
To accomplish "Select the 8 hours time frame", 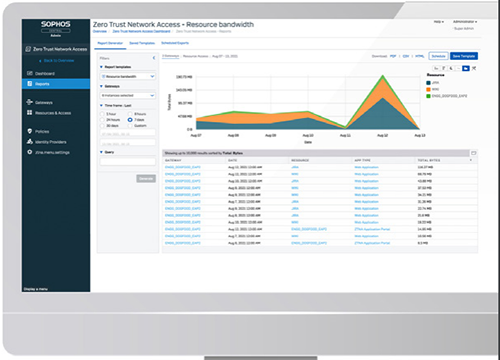I will click(x=130, y=114).
